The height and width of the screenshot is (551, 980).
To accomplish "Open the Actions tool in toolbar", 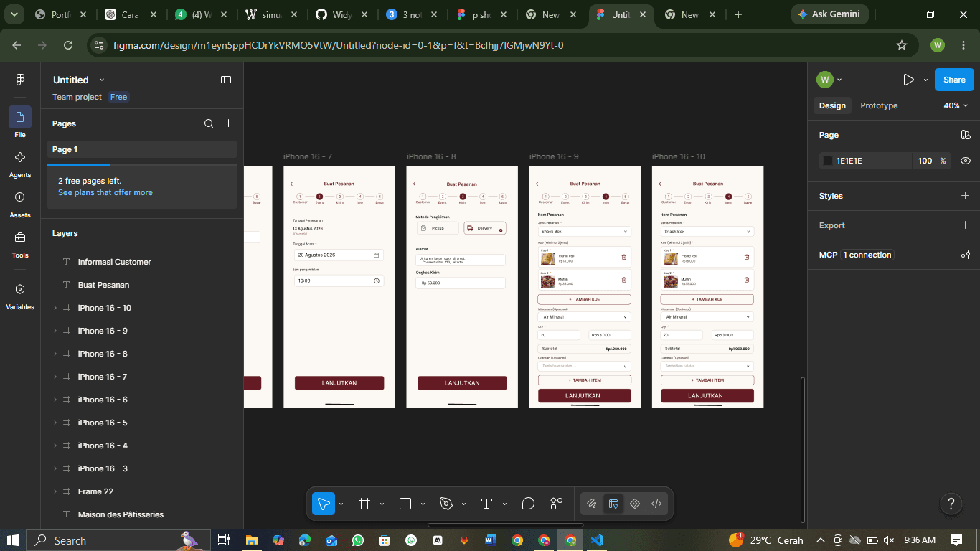I will point(557,504).
